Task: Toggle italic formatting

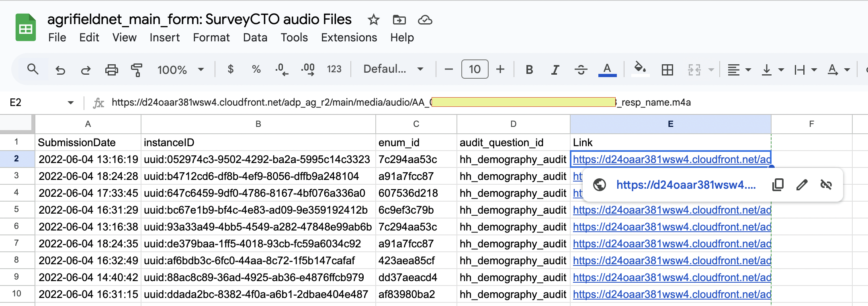Action: coord(555,70)
